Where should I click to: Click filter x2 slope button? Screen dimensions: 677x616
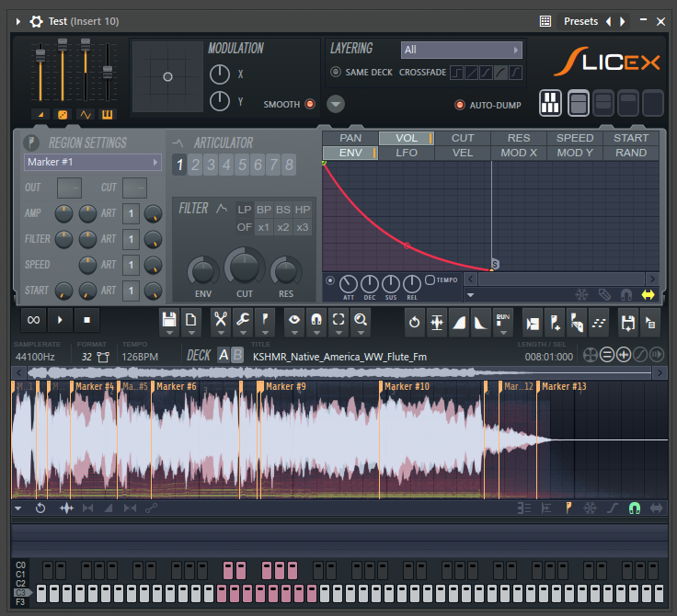pos(282,227)
